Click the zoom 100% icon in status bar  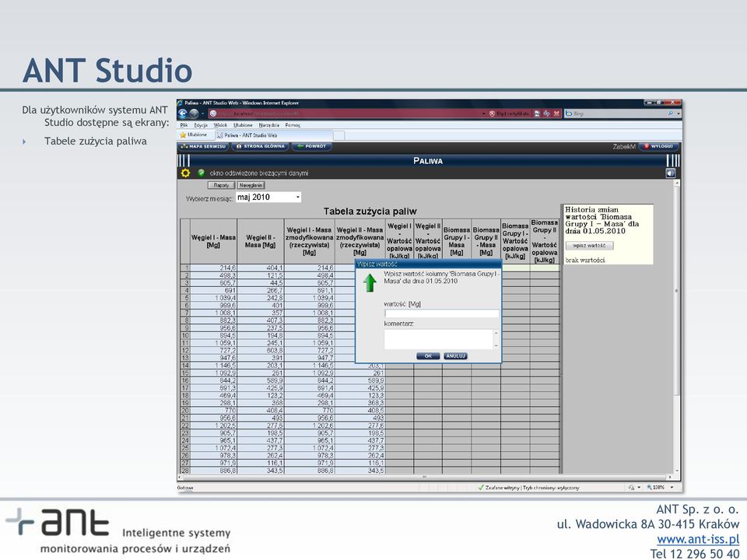[649, 488]
